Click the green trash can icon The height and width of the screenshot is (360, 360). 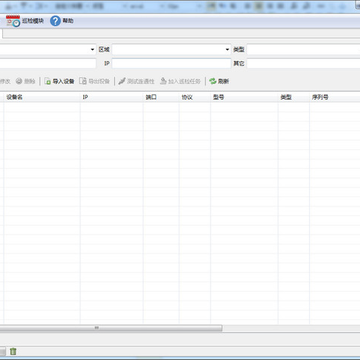(x=13, y=351)
